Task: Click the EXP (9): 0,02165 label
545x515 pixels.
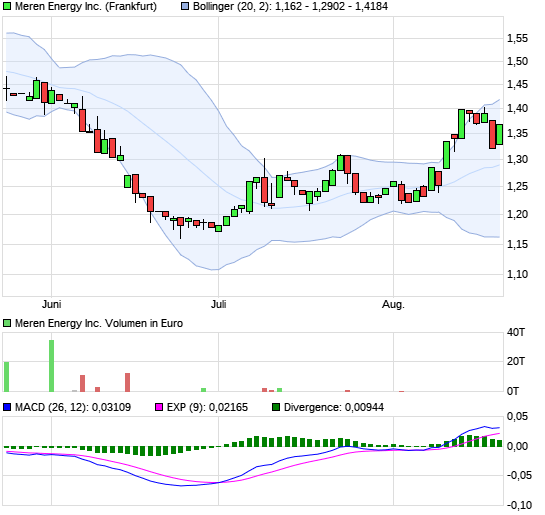Action: pos(207,407)
